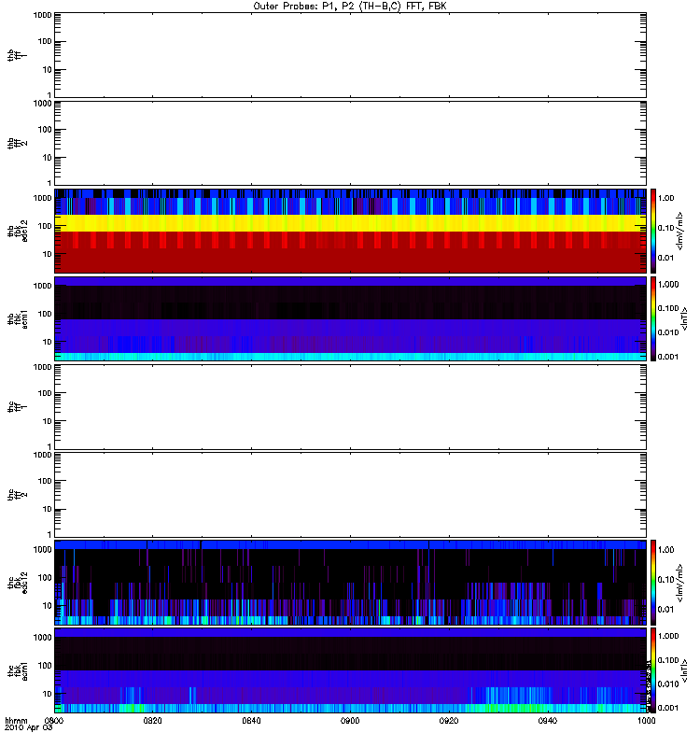Image resolution: width=700 pixels, height=747 pixels.
Task: Click the thb fbk edc12 spectrogram panel
Action: pos(351,231)
